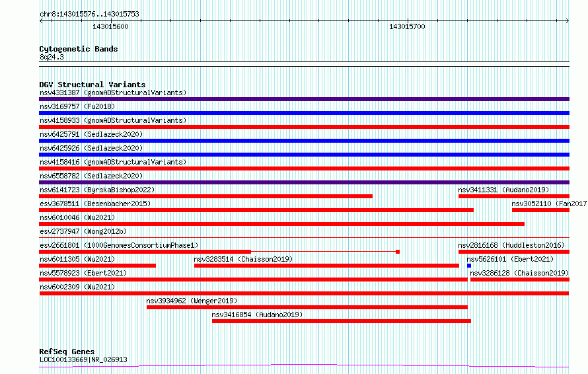Click the Cytogenetic Bands track title
This screenshot has height=374, width=588.
[79, 49]
